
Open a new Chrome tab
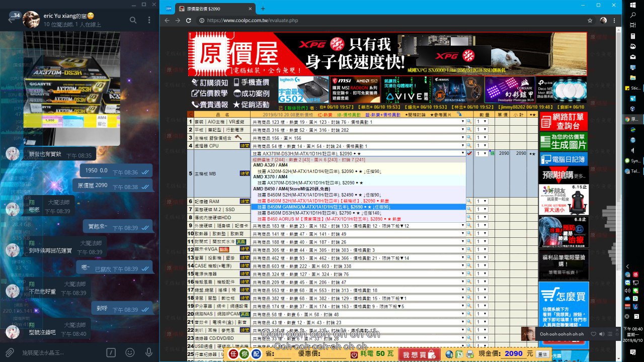[x=263, y=9]
